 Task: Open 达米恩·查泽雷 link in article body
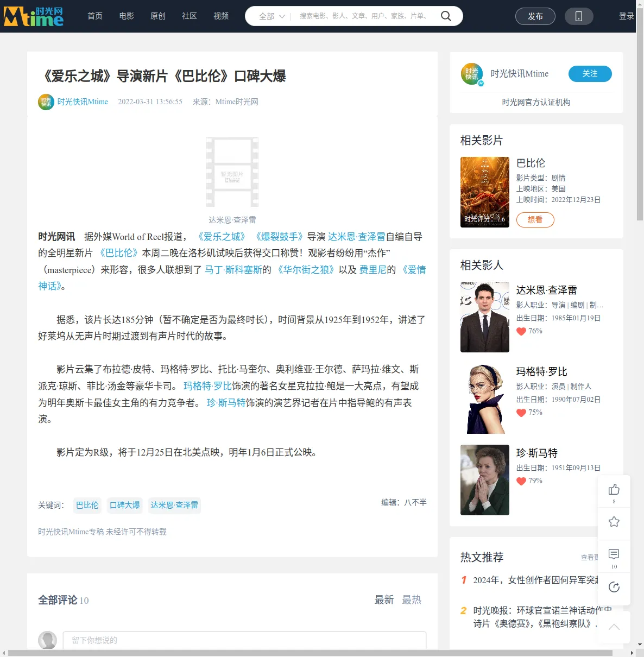tap(356, 237)
